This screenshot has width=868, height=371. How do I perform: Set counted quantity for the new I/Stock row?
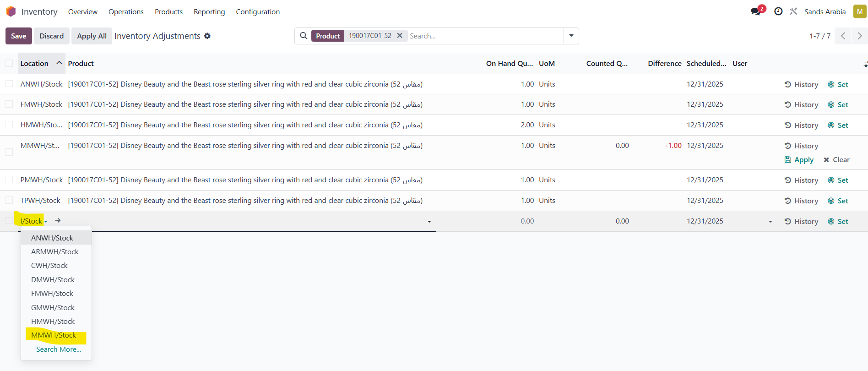(x=838, y=221)
